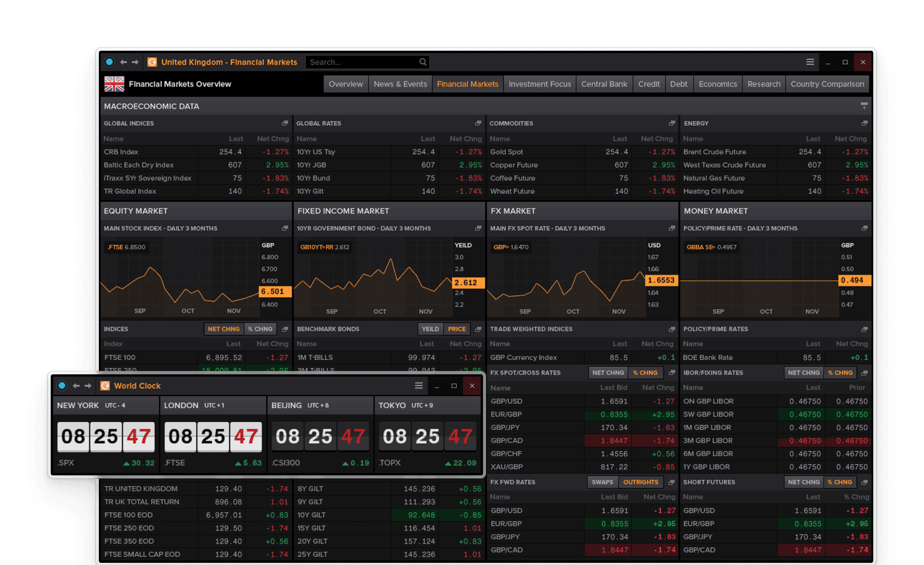Open the World Clock hamburger menu
This screenshot has height=565, width=924.
point(419,386)
